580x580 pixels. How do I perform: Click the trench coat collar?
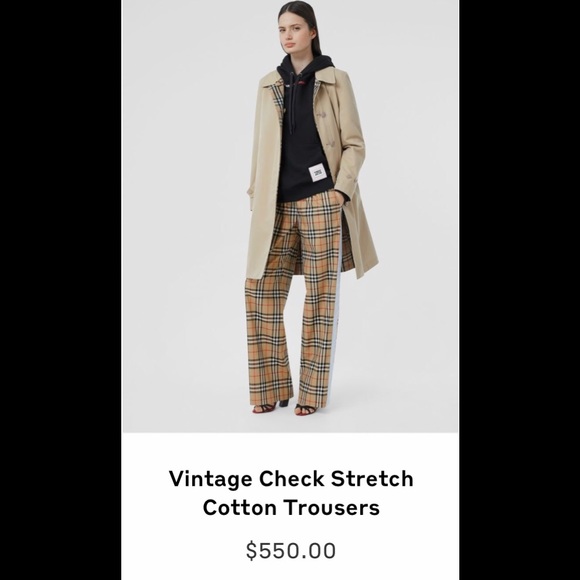coord(326,77)
